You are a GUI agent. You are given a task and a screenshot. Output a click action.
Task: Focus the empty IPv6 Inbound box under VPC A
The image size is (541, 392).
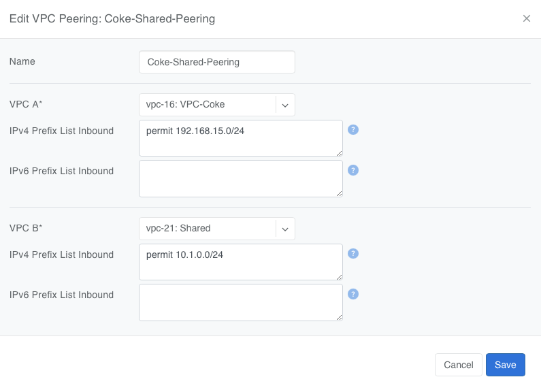pyautogui.click(x=240, y=178)
